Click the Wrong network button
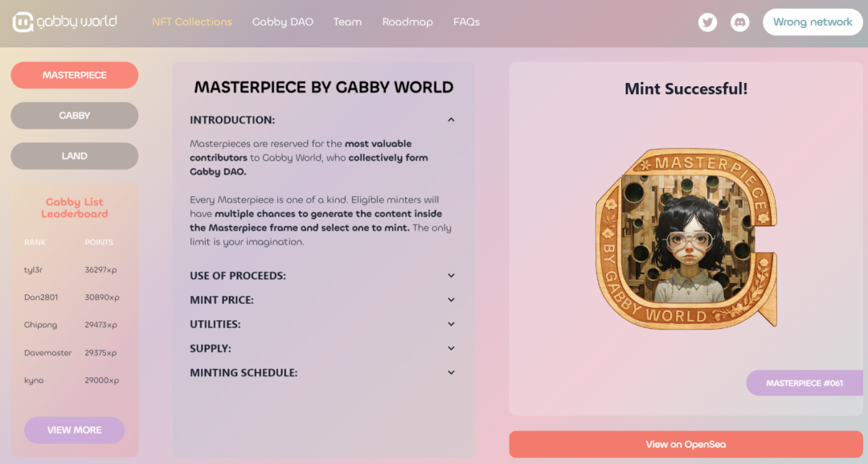868x464 pixels. click(x=813, y=23)
